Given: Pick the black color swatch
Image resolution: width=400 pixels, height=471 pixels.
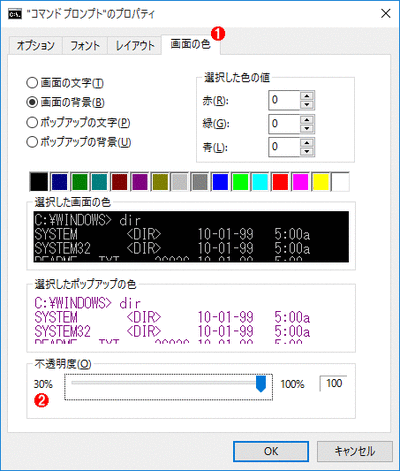Looking at the screenshot, I should (x=39, y=182).
